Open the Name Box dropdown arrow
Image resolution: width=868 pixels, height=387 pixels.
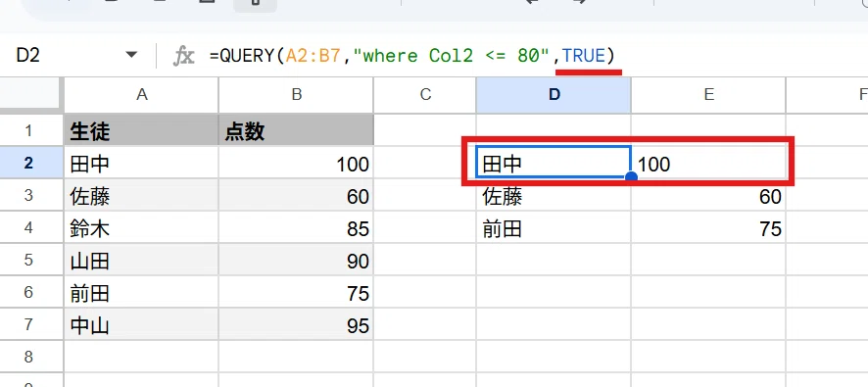[131, 55]
